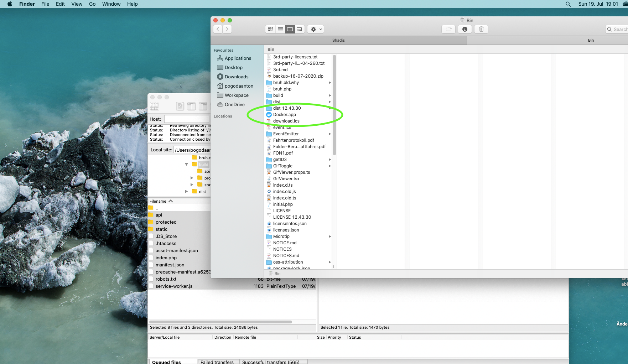The image size is (628, 364).
Task: Click the Host input field
Action: click(186, 119)
